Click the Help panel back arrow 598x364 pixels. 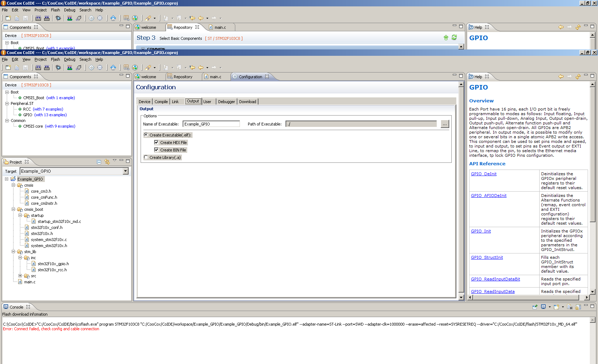[561, 76]
